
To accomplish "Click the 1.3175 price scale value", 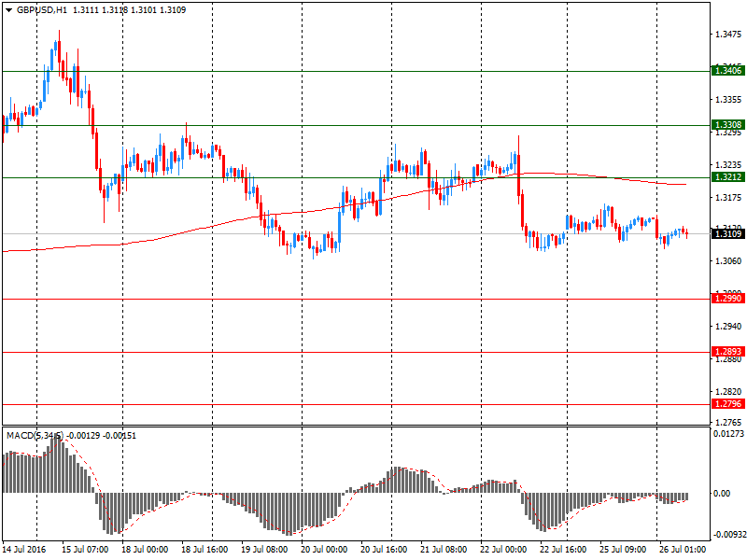I will (728, 198).
